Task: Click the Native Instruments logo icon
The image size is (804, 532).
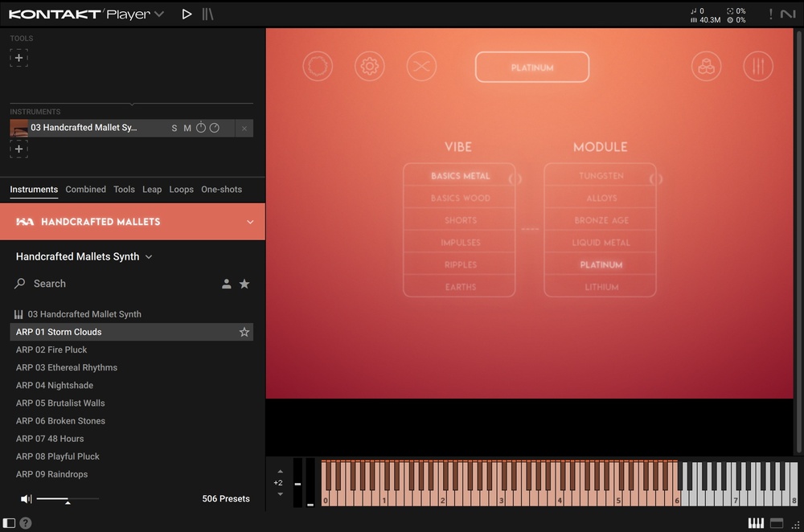Action: [x=788, y=14]
